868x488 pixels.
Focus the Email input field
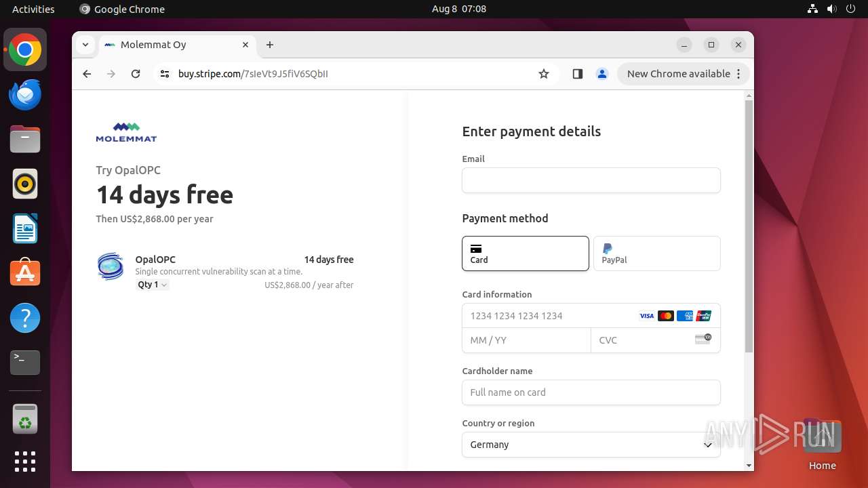point(591,180)
